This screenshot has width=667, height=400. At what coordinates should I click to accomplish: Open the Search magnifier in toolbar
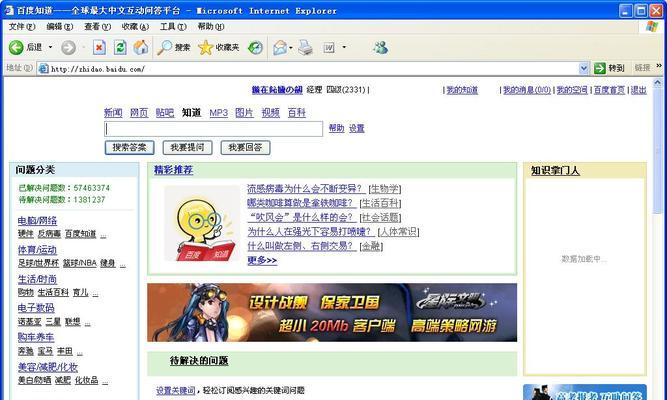[x=164, y=47]
